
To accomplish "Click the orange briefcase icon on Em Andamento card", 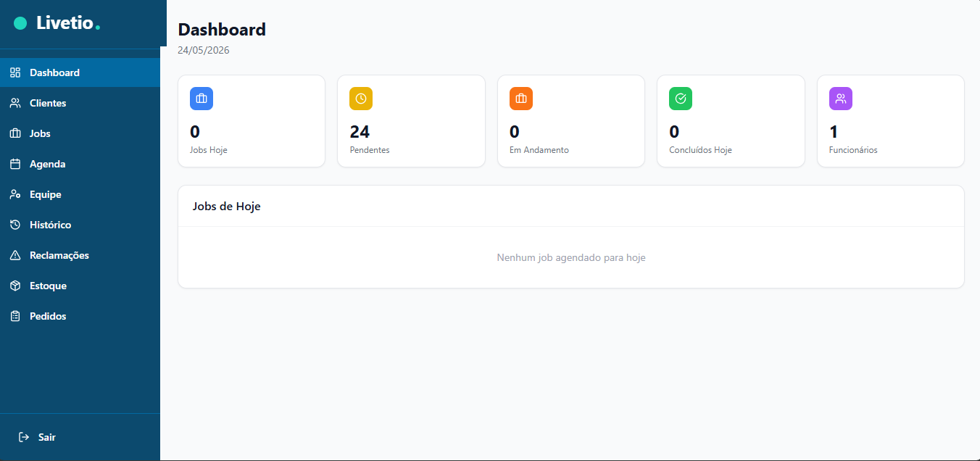I will point(521,99).
